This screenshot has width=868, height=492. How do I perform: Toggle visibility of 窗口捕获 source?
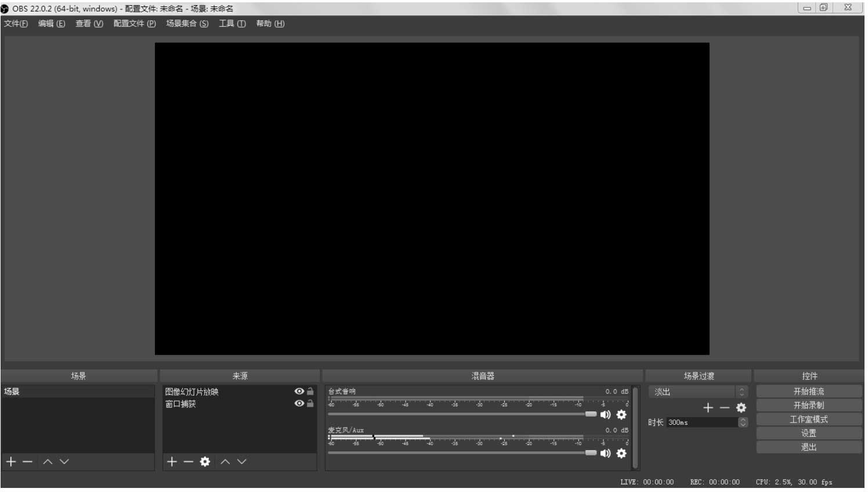point(299,404)
